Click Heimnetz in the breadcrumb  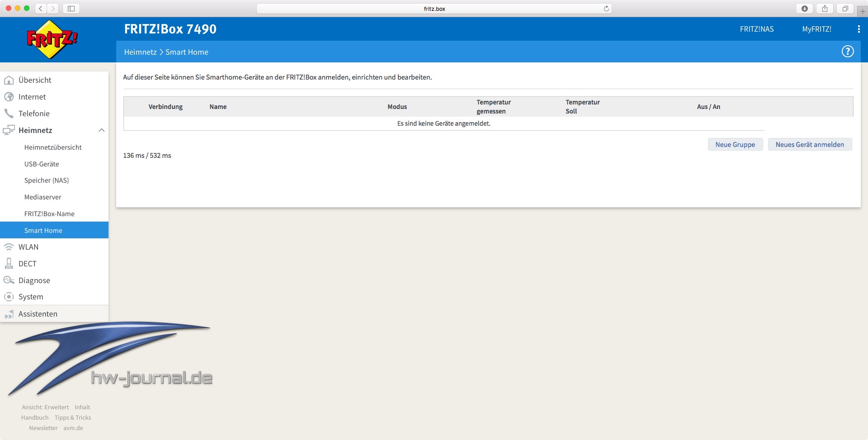[140, 52]
